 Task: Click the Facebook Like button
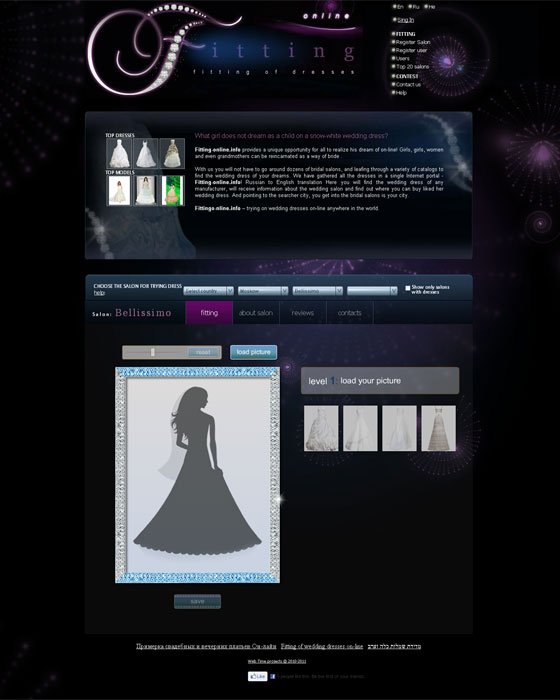coord(258,676)
